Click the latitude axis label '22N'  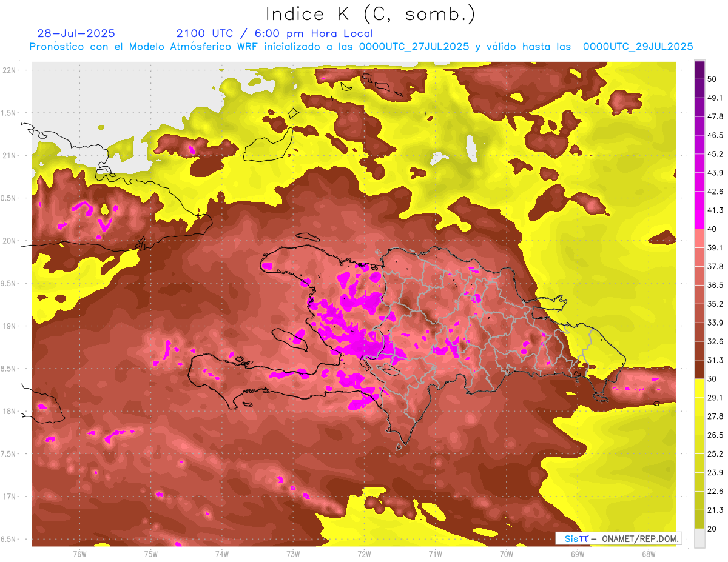click(x=10, y=70)
